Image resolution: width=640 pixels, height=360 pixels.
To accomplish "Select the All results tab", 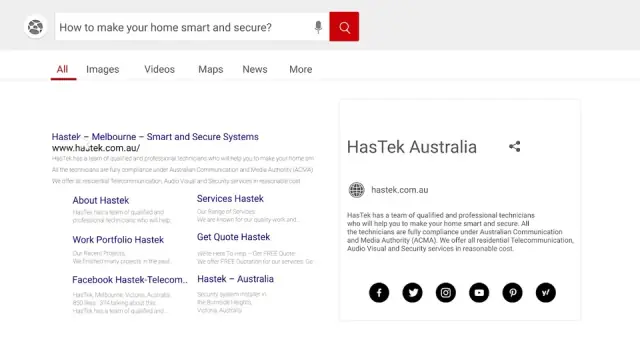I will (x=62, y=69).
